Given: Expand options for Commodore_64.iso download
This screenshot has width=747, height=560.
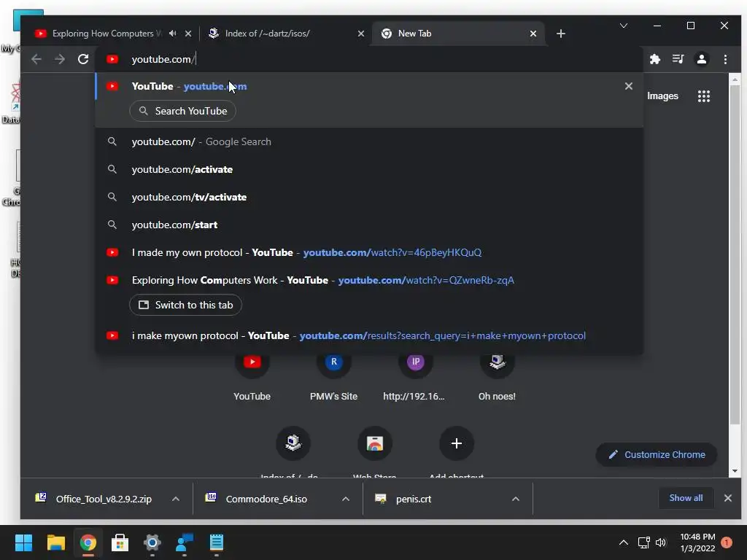Looking at the screenshot, I should (345, 499).
